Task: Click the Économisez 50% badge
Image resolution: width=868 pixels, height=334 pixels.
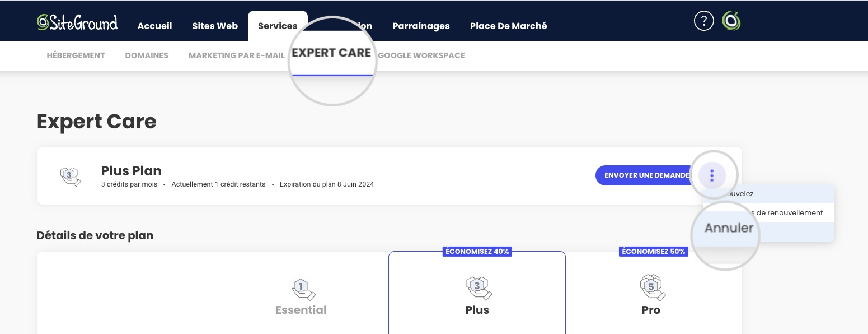Action: point(654,252)
